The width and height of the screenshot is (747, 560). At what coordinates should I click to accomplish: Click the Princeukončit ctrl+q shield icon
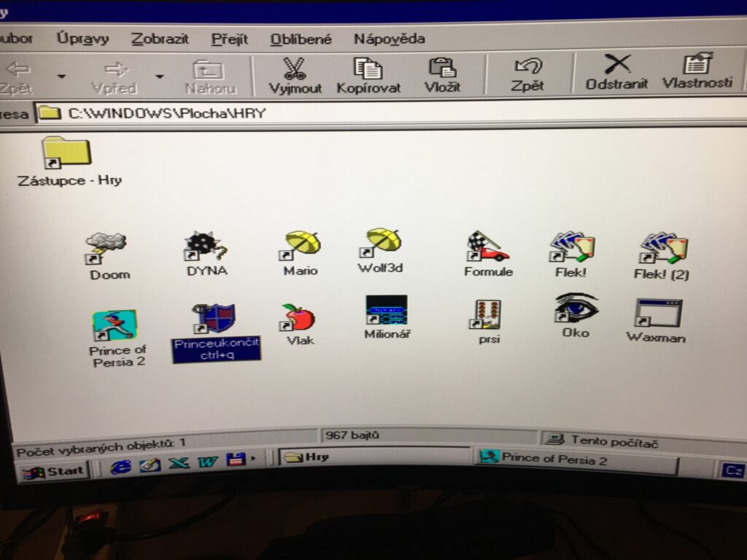click(214, 318)
